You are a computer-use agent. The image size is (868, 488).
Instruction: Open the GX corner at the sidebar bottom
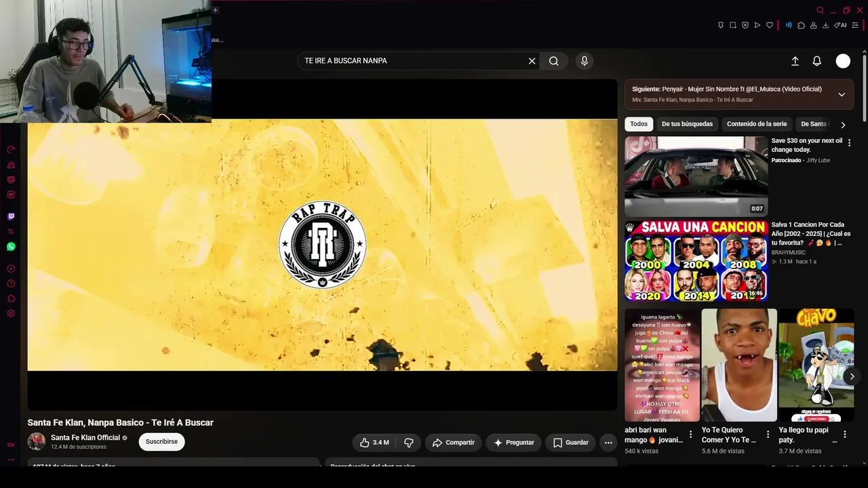click(x=11, y=445)
